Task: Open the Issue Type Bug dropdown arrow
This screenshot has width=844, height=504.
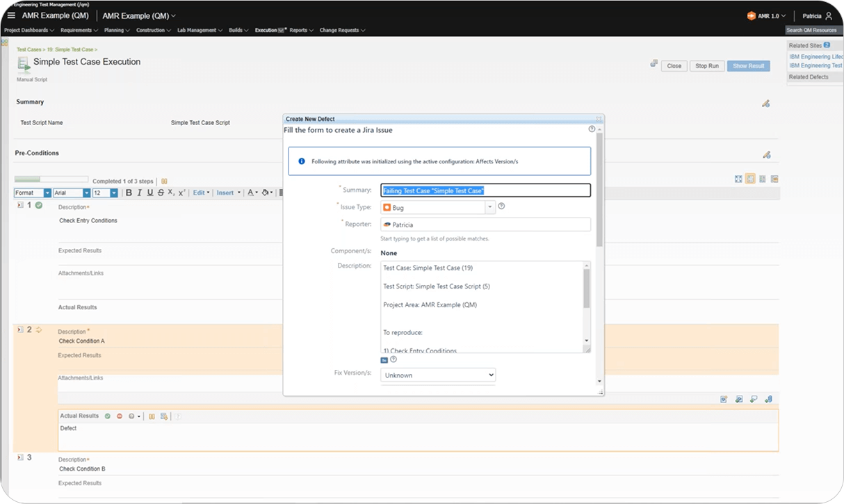Action: tap(490, 207)
